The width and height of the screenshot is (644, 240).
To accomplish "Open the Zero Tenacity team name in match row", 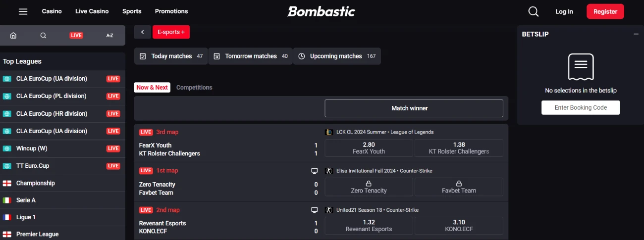I will tap(157, 185).
